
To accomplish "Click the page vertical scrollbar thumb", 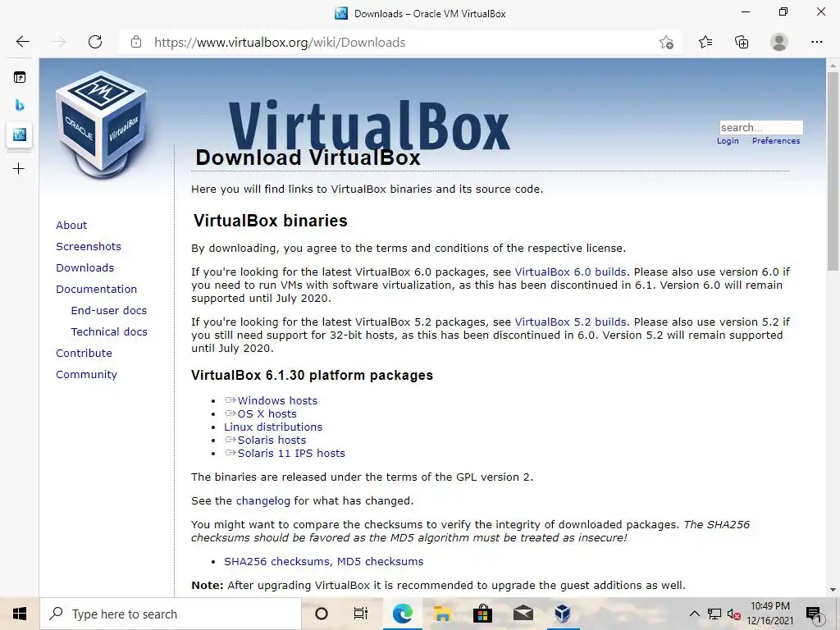I will (833, 171).
